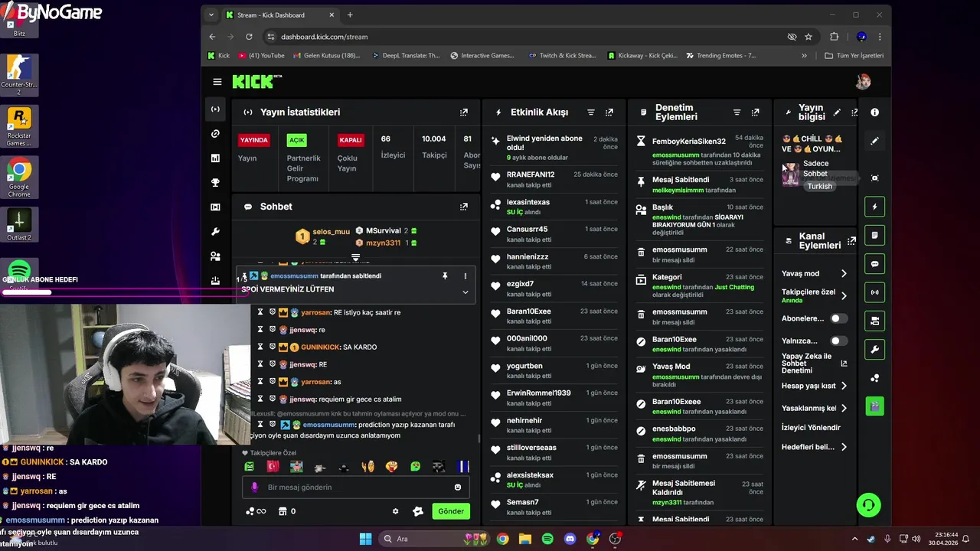
Task: Toggle the green broadcast-signal icon in the right rail
Action: (x=874, y=292)
